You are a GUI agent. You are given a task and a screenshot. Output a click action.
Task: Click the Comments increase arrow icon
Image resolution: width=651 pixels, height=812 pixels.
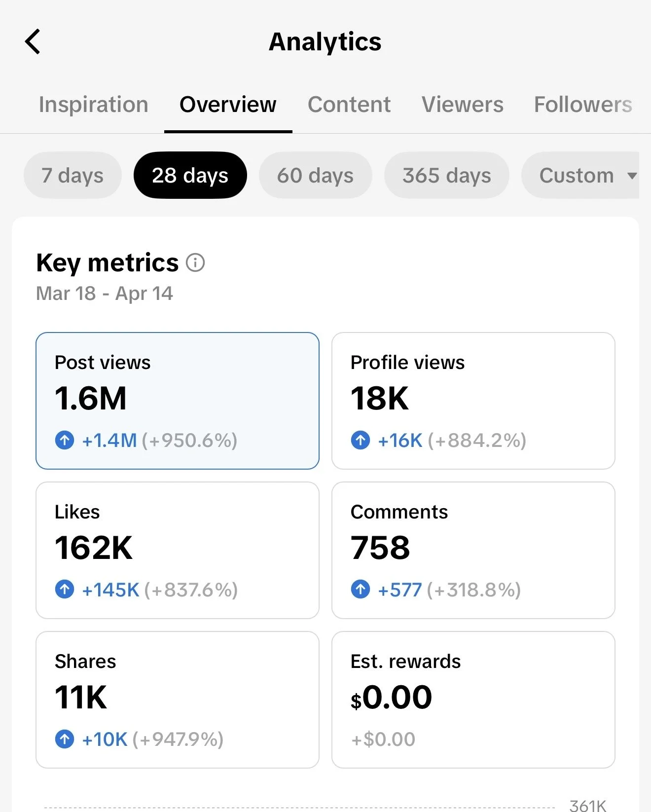(361, 589)
